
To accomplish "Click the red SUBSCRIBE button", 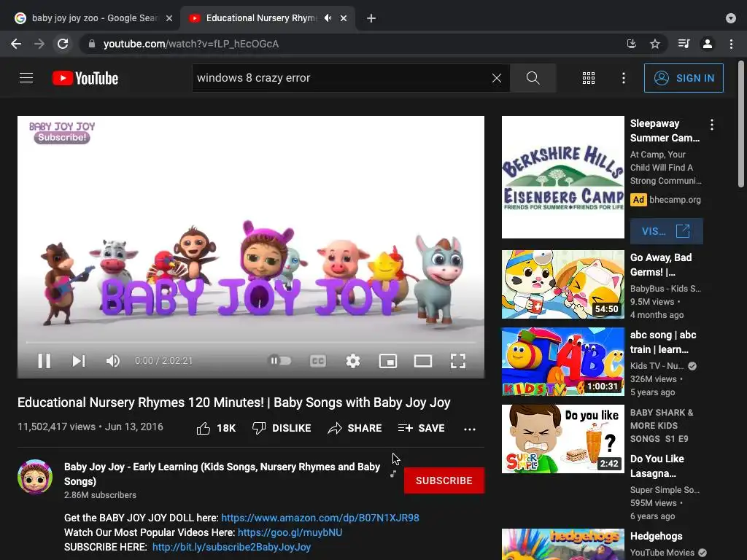I will 444,481.
